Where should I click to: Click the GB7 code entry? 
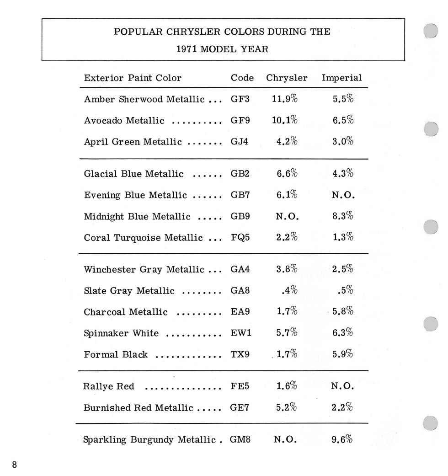click(x=240, y=195)
